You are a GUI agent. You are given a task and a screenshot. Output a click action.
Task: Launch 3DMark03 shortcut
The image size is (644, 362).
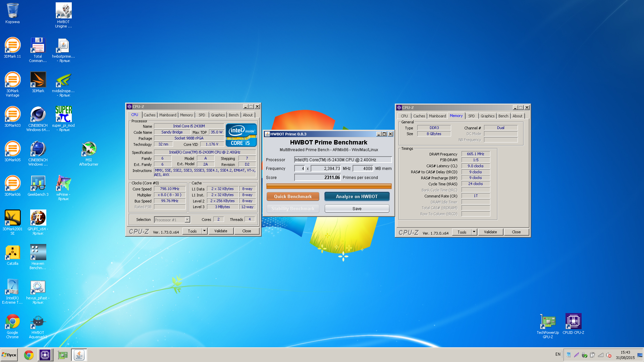12,117
